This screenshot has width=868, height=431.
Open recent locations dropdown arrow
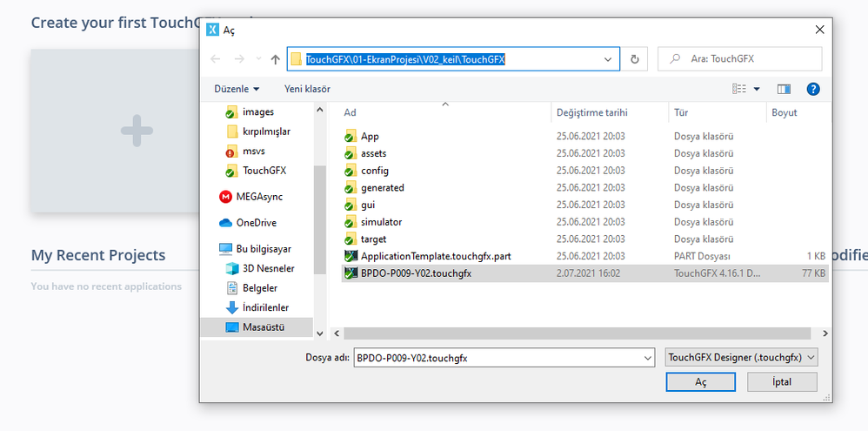tap(258, 59)
